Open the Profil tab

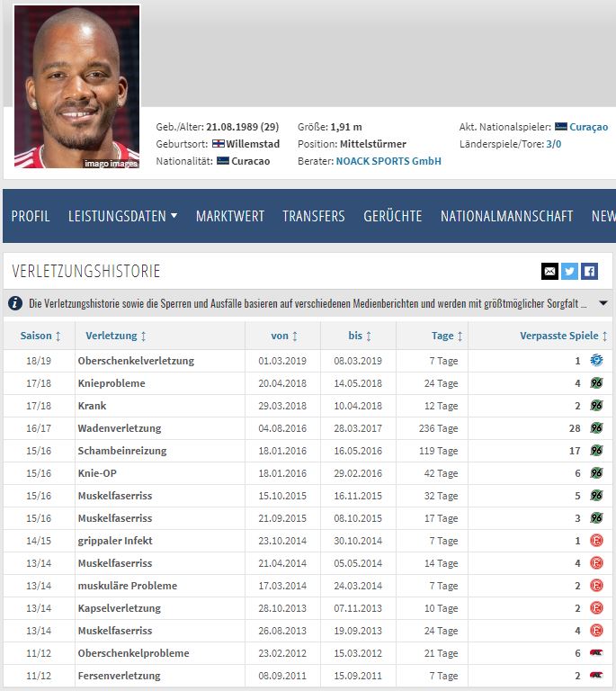[31, 216]
